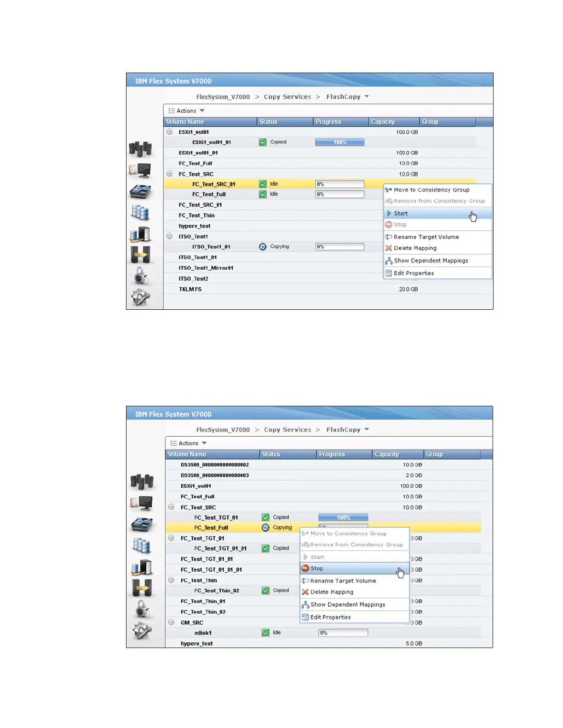
Task: Open Actions dropdown in top screenshot
Action: 186,111
